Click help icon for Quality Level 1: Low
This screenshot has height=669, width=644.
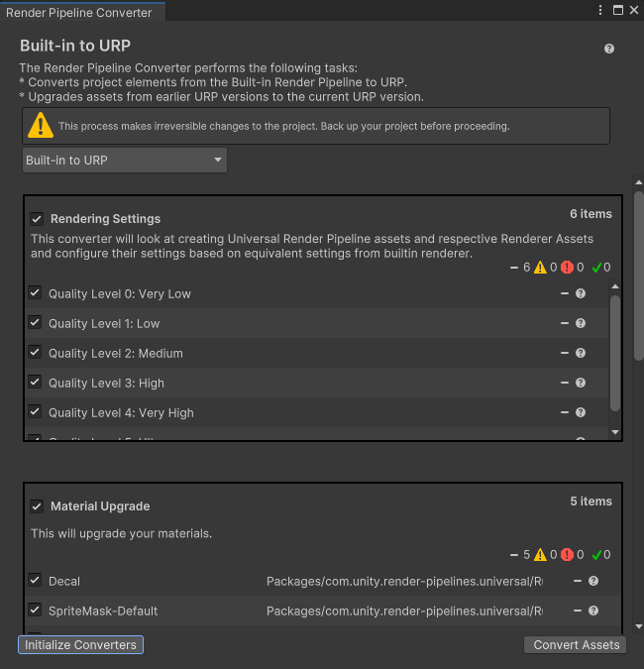[x=581, y=323]
